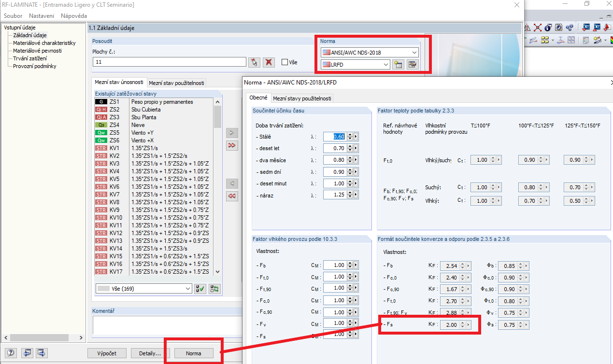Viewport: 613px width, 364px height.
Task: Select the Mezní stav únosnosti tab
Action: coord(119,83)
